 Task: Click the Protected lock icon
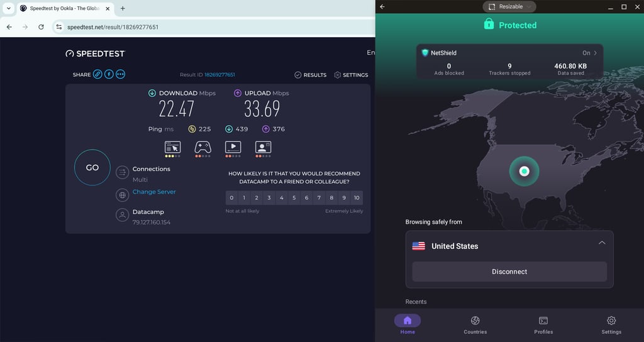(x=489, y=24)
